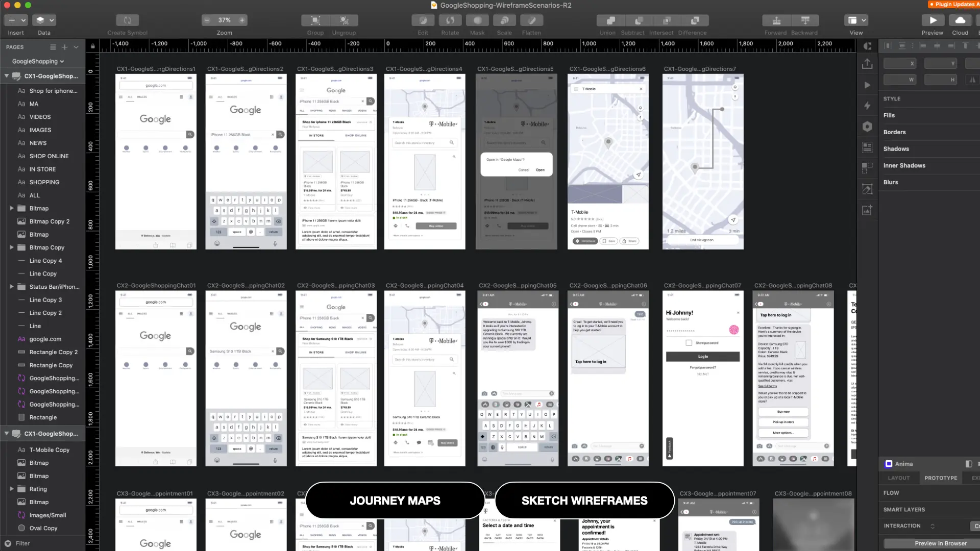980x551 pixels.
Task: Collapse the first CX1-GoogleShop artboard
Action: (7, 76)
